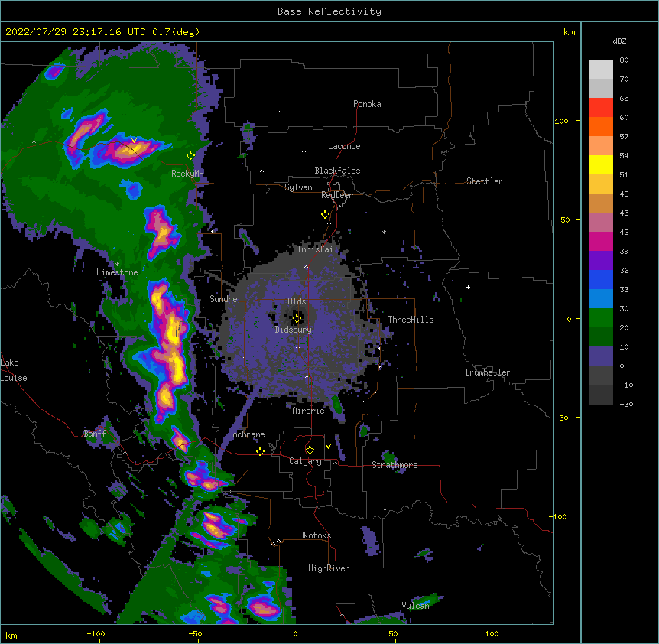
Task: Click the white asterisk above Limestone
Action: coord(117,265)
